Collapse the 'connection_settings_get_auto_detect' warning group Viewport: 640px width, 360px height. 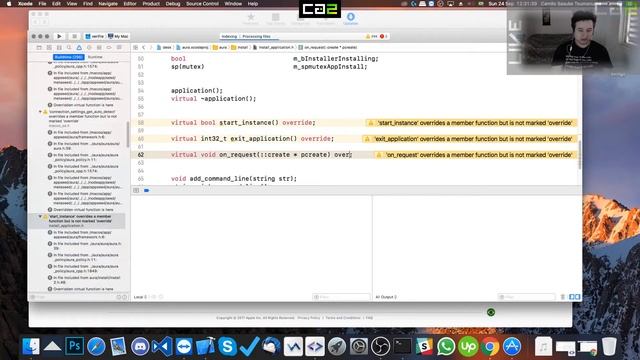coord(40,111)
